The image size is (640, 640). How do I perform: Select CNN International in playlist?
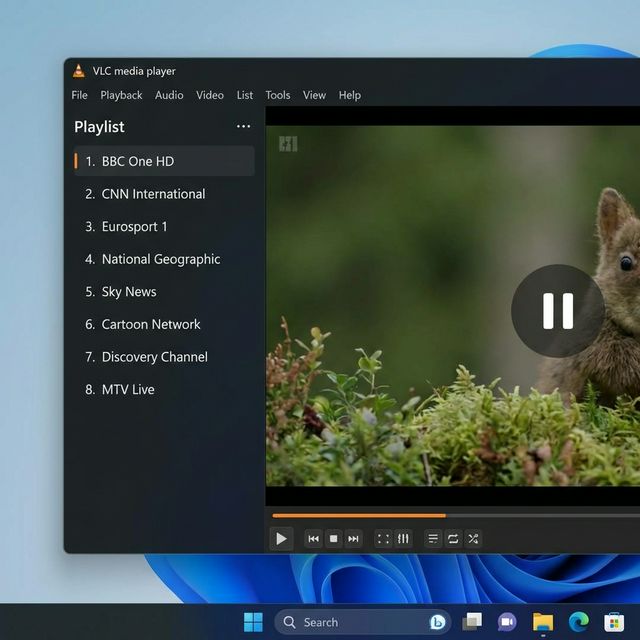(164, 194)
